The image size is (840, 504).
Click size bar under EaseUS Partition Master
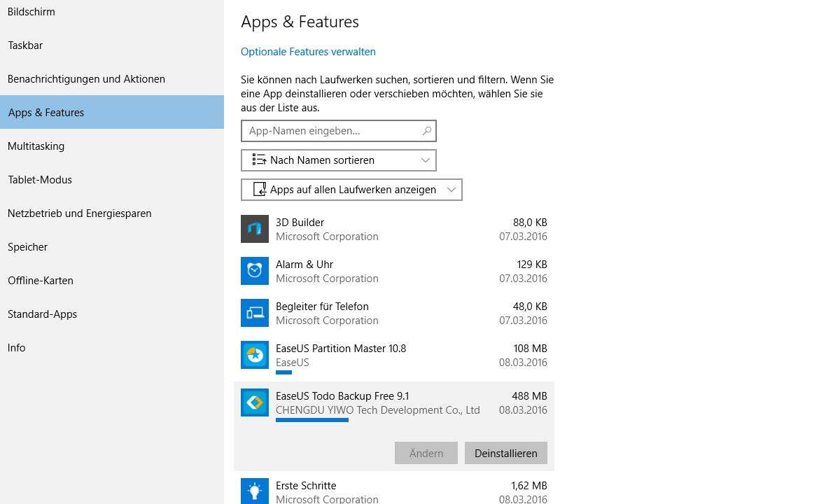click(x=283, y=372)
